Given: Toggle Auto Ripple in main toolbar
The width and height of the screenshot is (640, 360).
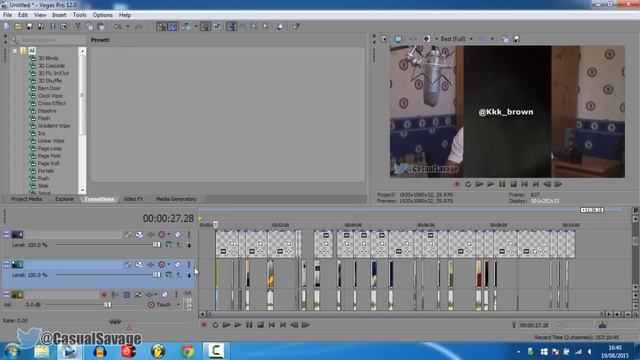Looking at the screenshot, I should click(187, 27).
